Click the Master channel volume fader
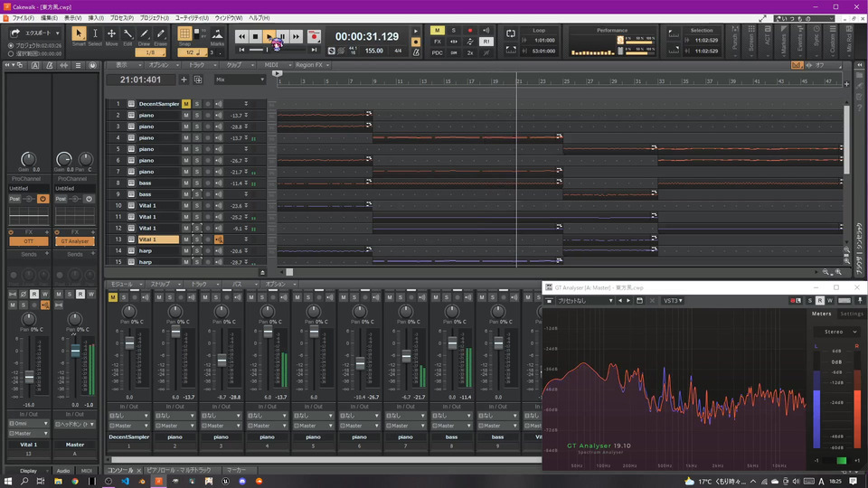This screenshot has height=488, width=868. (x=75, y=351)
